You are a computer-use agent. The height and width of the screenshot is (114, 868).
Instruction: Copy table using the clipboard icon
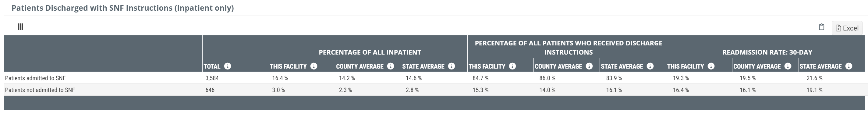821,27
